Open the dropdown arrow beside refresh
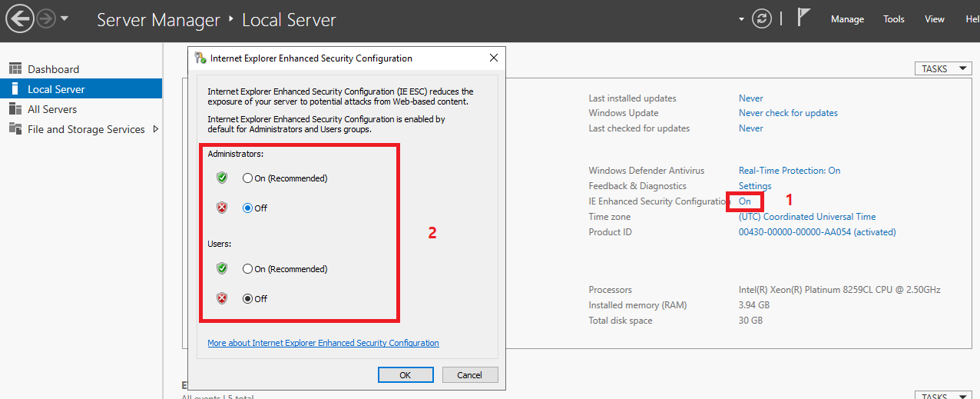The image size is (980, 399). [741, 19]
